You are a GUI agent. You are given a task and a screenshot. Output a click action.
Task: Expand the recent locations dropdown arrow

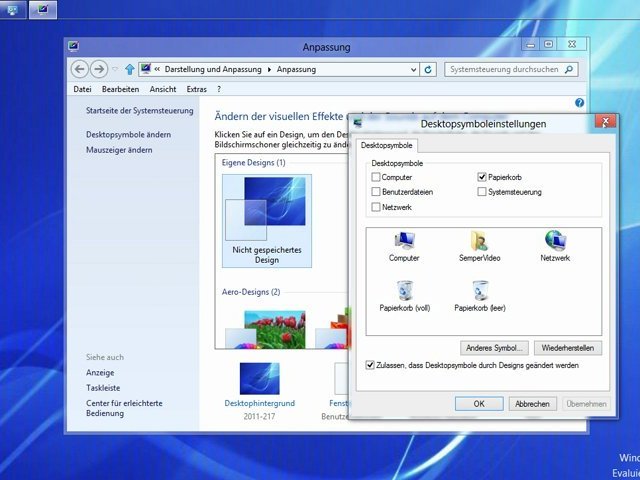point(116,69)
